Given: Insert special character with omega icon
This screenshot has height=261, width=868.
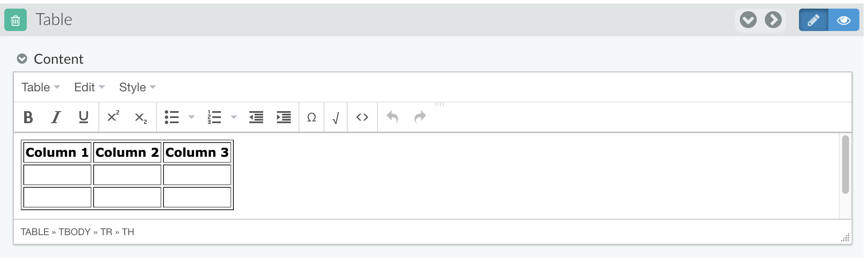Looking at the screenshot, I should 311,117.
